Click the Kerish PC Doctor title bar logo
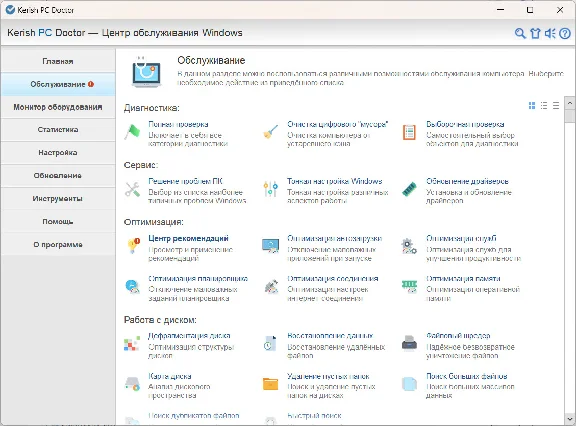The image size is (576, 426). tap(11, 10)
